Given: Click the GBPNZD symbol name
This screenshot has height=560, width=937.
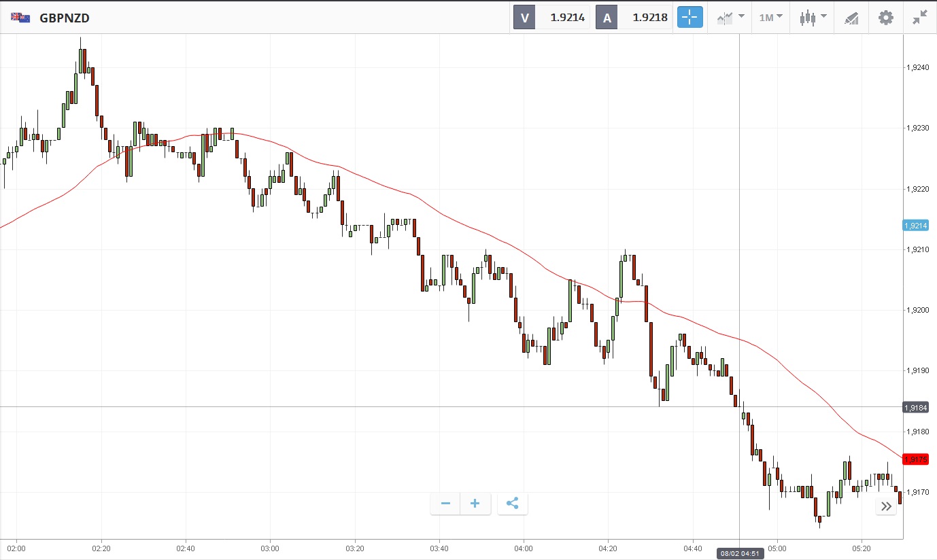Looking at the screenshot, I should point(65,18).
